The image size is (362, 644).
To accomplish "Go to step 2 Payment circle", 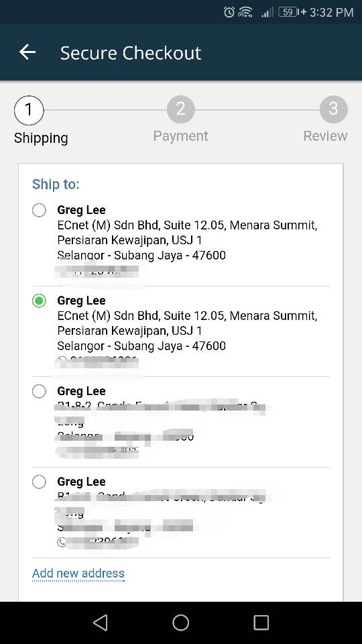I will [x=180, y=109].
